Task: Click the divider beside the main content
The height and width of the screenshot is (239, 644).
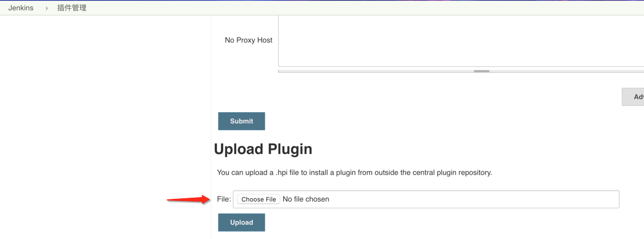Action: (x=211, y=127)
